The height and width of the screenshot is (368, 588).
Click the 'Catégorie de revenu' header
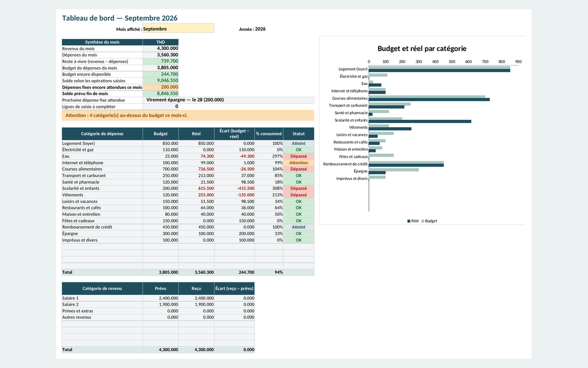pyautogui.click(x=102, y=288)
